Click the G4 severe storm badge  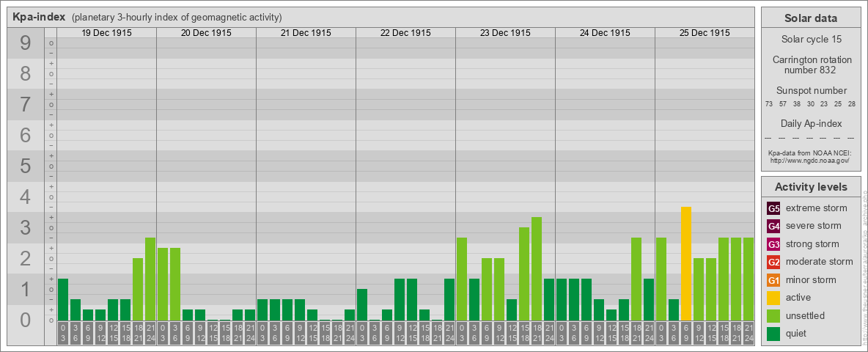[x=773, y=227]
